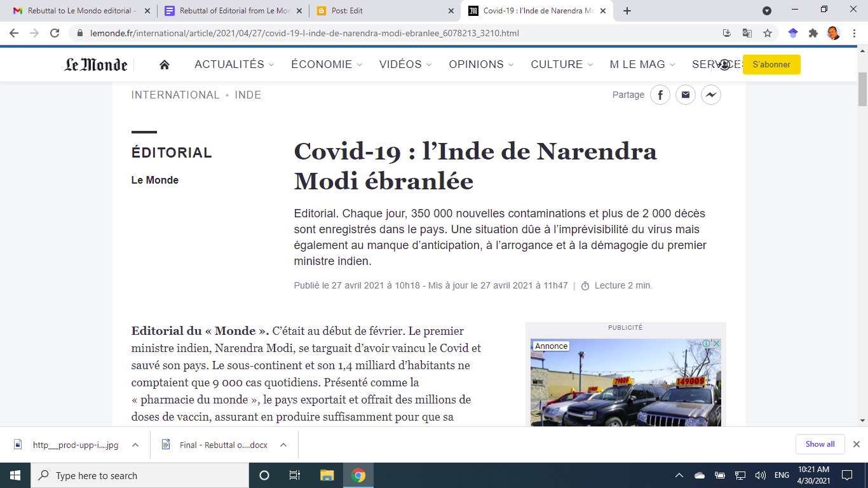Click Chrome tab search dropdown arrow
The image size is (868, 488).
[x=767, y=11]
